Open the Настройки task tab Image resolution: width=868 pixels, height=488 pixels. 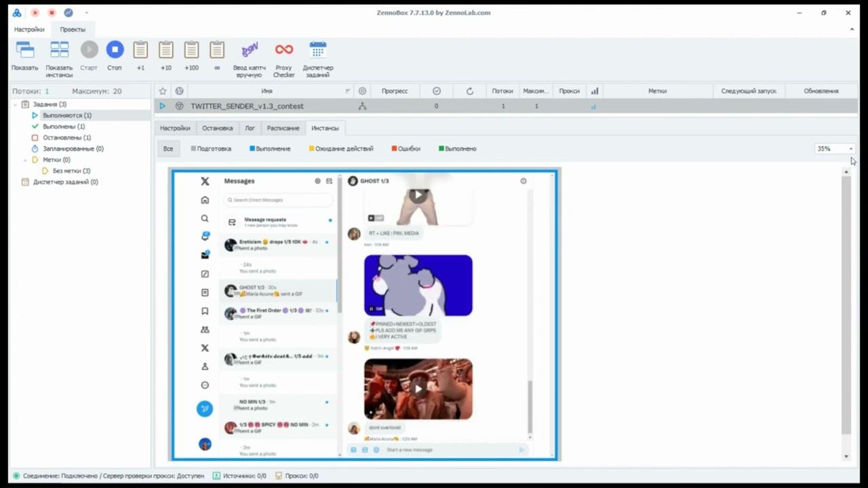(x=175, y=128)
